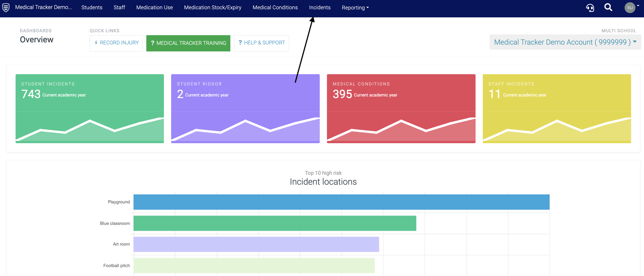Click the Medical Tracker shield logo icon
The image size is (644, 276).
click(x=6, y=7)
